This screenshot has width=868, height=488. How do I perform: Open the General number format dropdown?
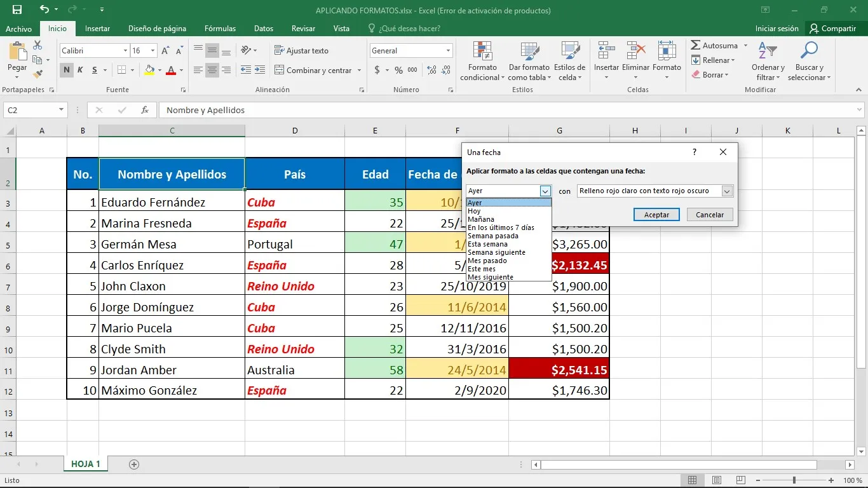(x=448, y=51)
